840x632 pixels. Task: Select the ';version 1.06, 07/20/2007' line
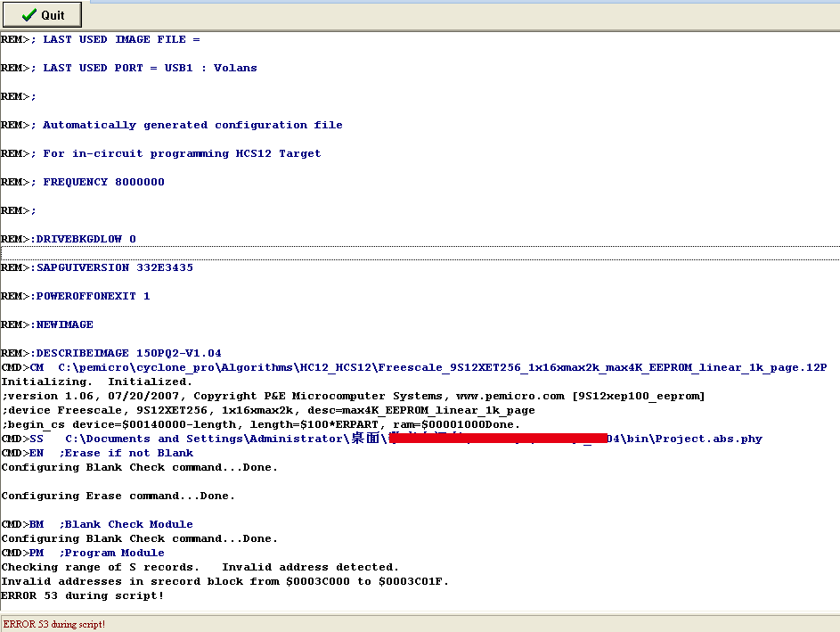(x=353, y=396)
